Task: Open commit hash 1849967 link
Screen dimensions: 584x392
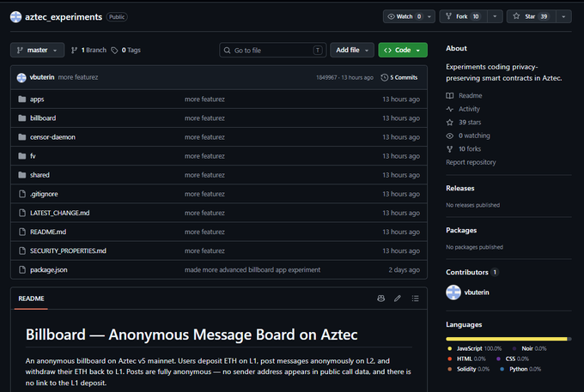Action: pyautogui.click(x=326, y=77)
